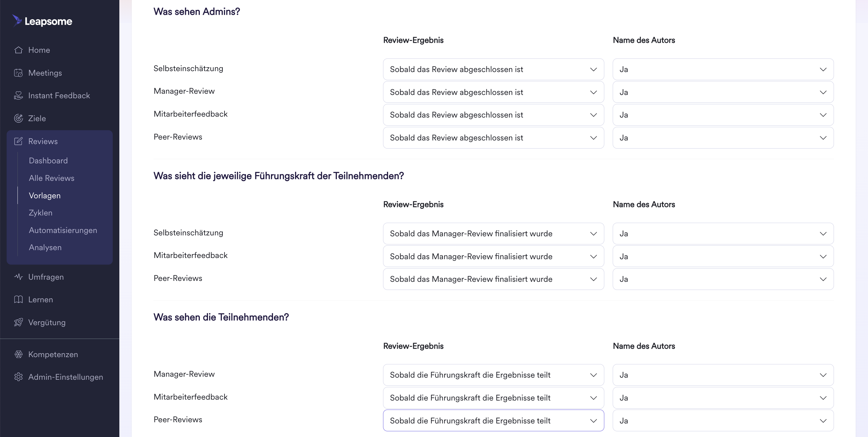Click the Meetings calendar icon
This screenshot has width=868, height=437.
18,73
